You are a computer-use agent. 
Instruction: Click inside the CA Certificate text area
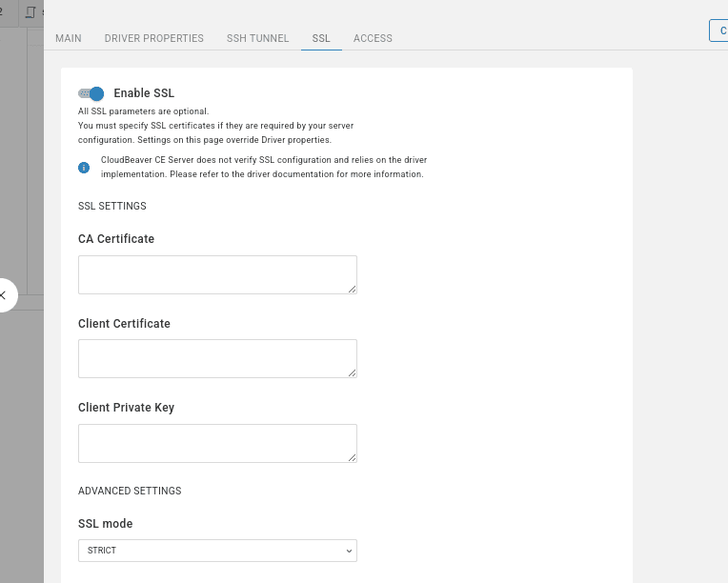click(x=217, y=274)
